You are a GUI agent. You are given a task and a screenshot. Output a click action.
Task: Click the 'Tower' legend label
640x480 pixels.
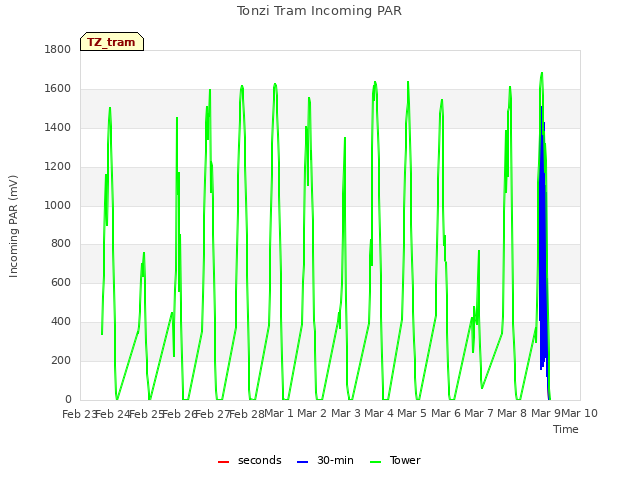405,460
